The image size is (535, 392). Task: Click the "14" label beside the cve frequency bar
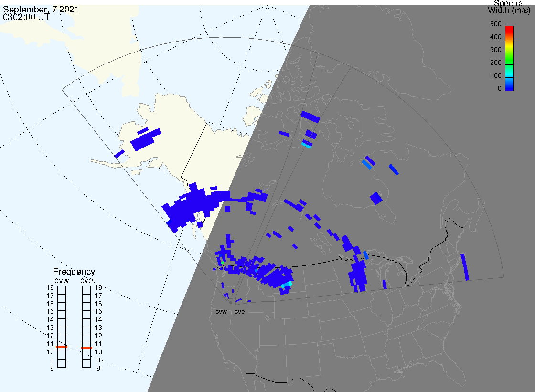(98, 320)
